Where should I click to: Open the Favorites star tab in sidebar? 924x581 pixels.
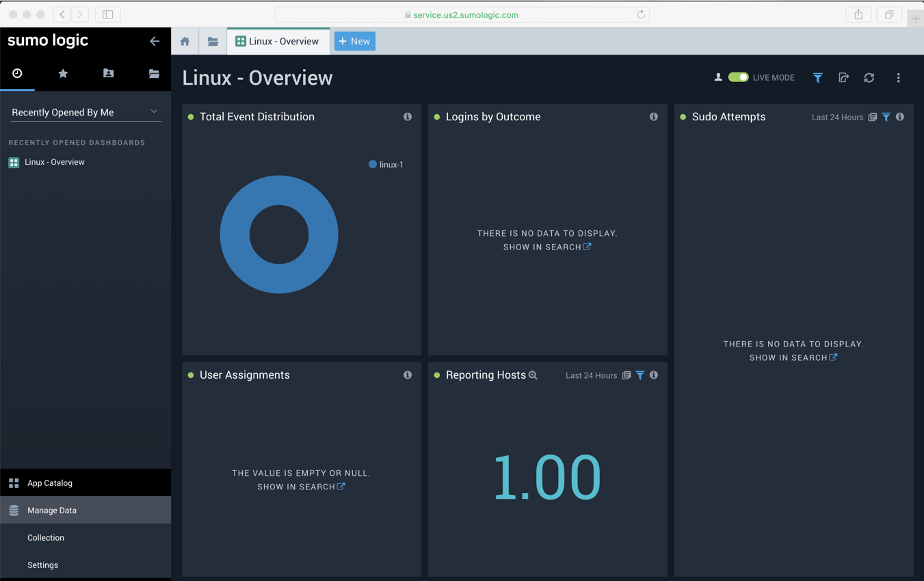[63, 73]
